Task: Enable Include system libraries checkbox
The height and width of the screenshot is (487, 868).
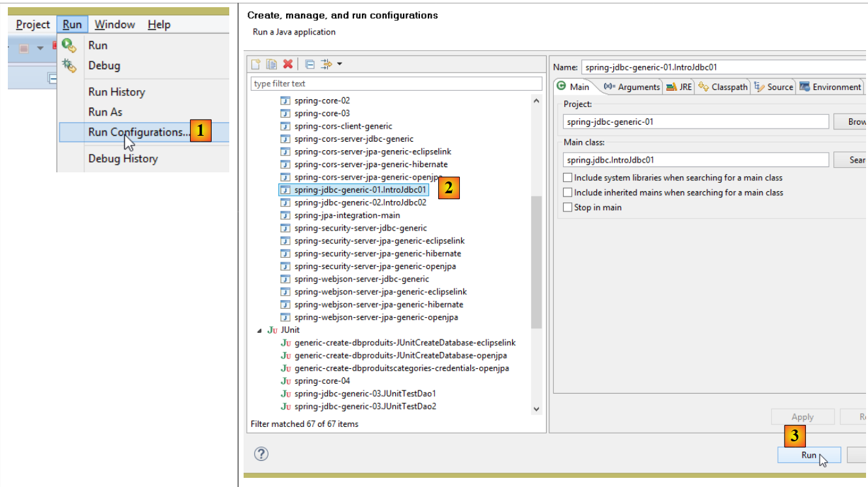Action: click(568, 178)
